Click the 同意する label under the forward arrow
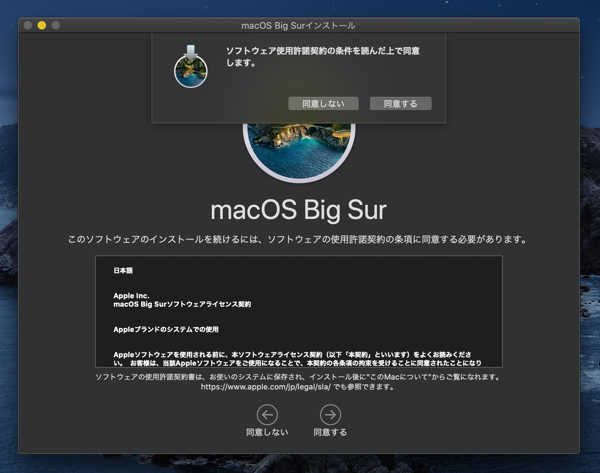This screenshot has height=473, width=600. [x=330, y=432]
